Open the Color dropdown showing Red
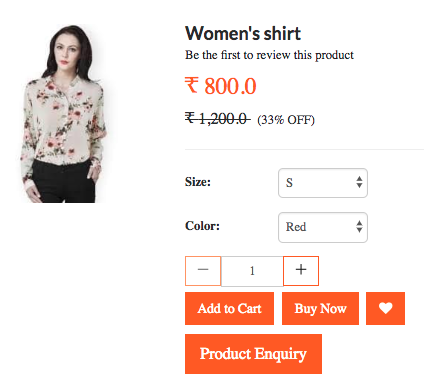 323,227
